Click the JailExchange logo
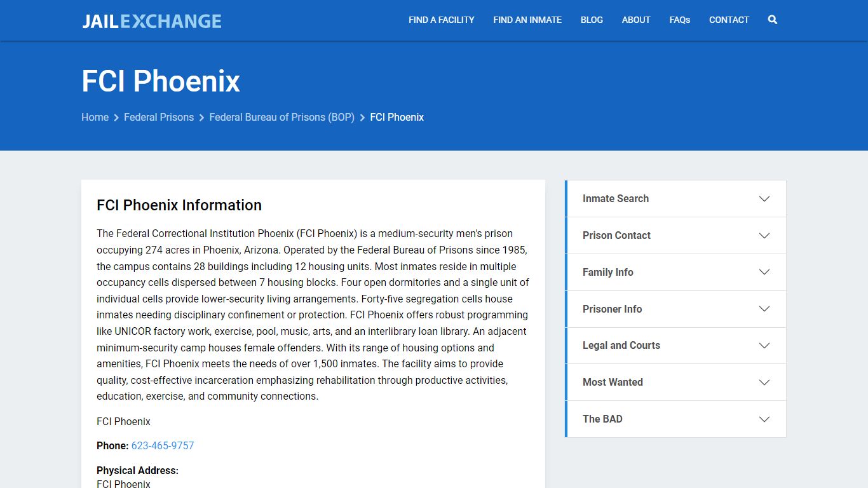This screenshot has height=488, width=868. [152, 21]
